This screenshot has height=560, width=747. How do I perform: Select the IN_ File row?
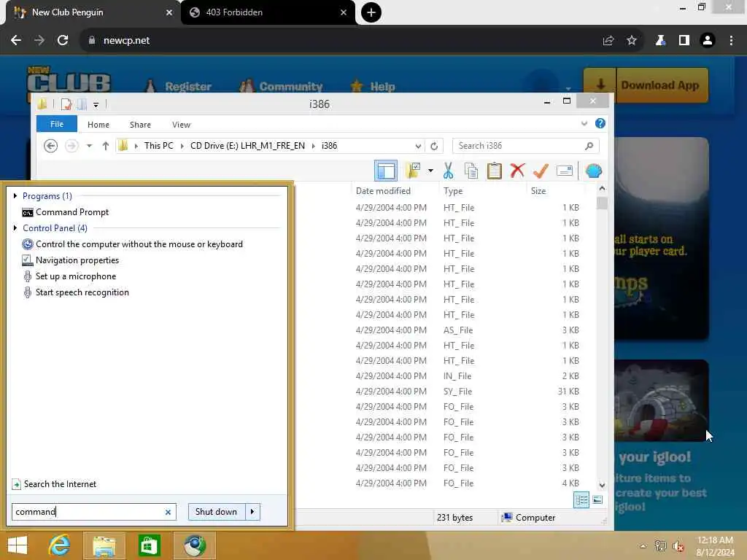[x=467, y=376]
